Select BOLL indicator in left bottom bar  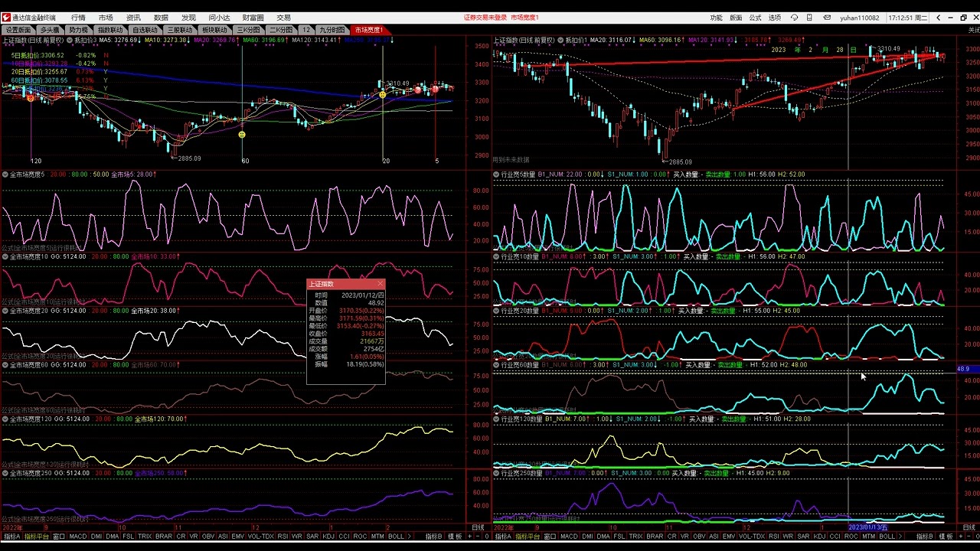[x=396, y=536]
